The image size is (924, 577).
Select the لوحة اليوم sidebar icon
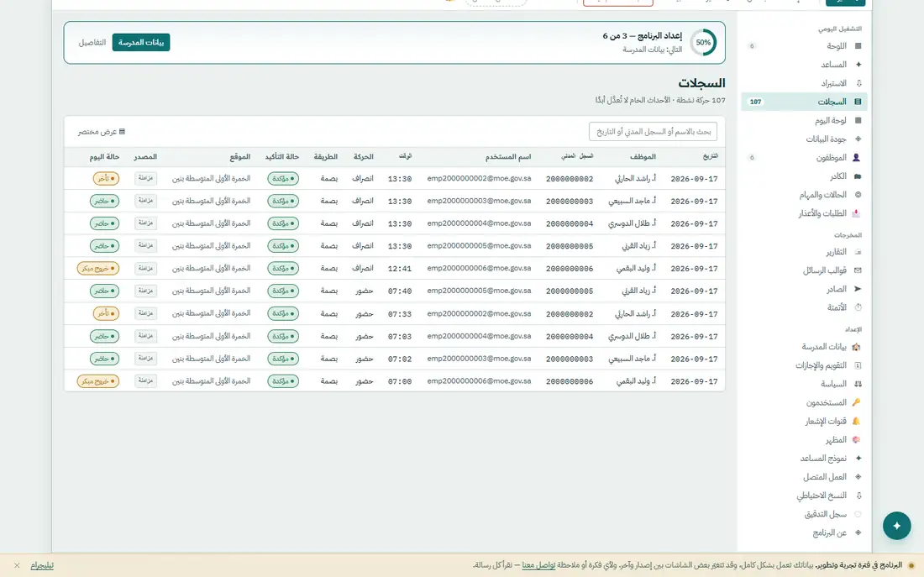pyautogui.click(x=858, y=120)
